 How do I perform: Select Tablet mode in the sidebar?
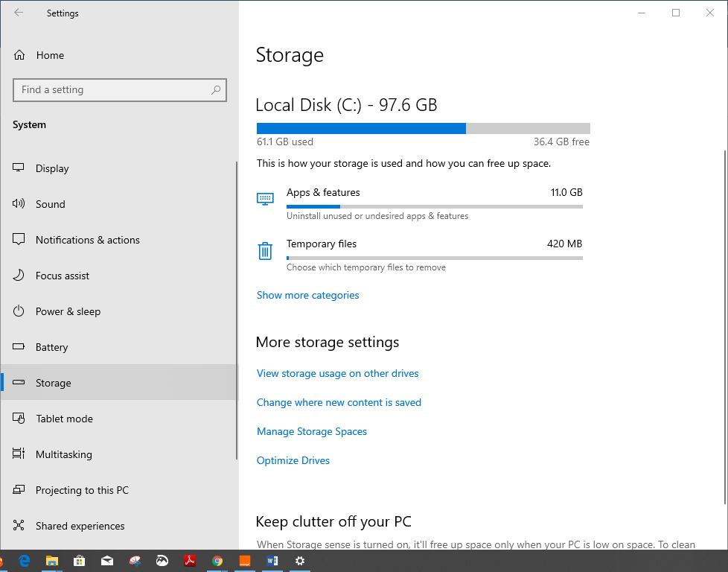[64, 419]
